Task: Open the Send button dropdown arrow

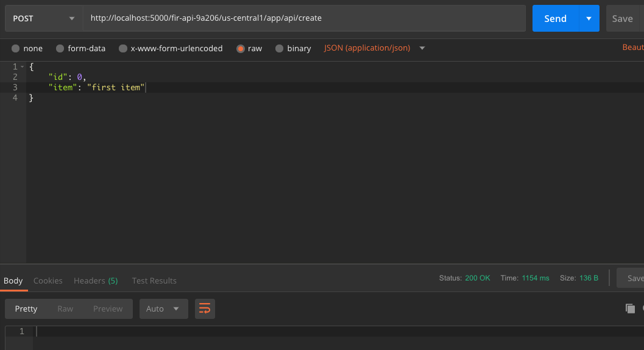Action: pos(589,18)
